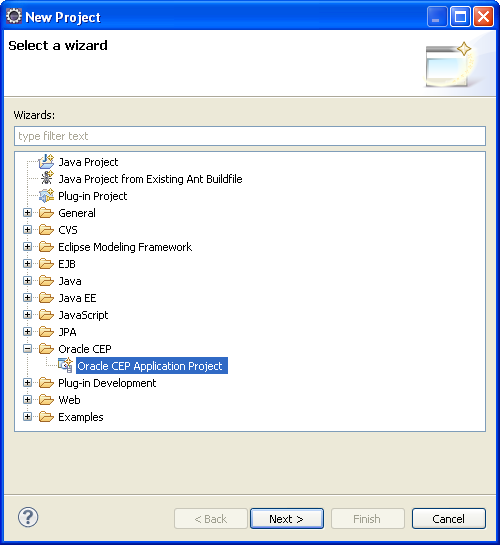
Task: Expand the General category
Action: (27, 213)
